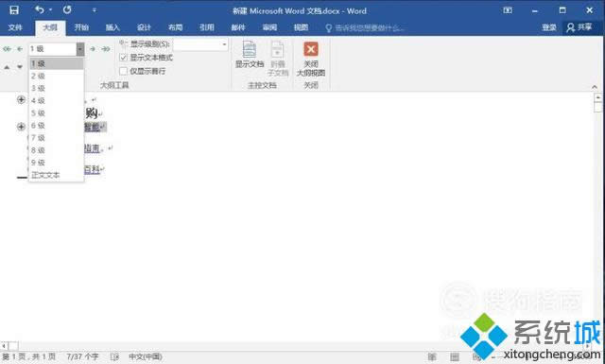This screenshot has height=364, width=605.
Task: Open the 布局 tab
Action: pyautogui.click(x=175, y=27)
